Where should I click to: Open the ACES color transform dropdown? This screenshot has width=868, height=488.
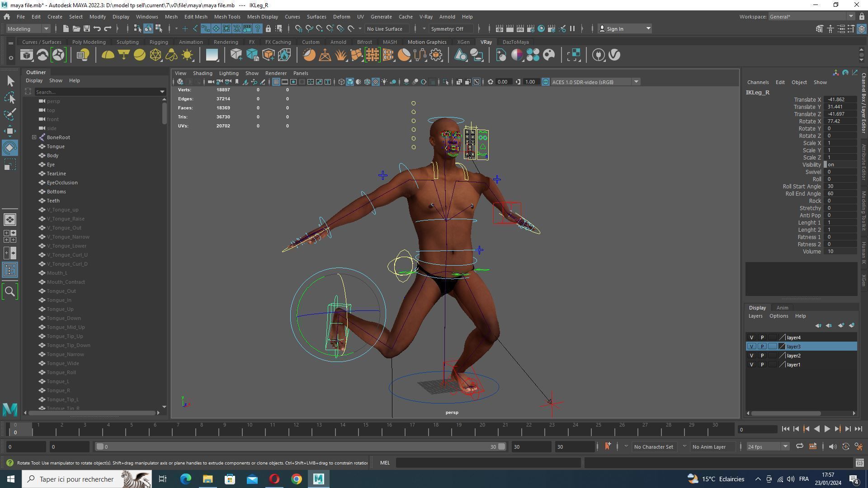[636, 82]
